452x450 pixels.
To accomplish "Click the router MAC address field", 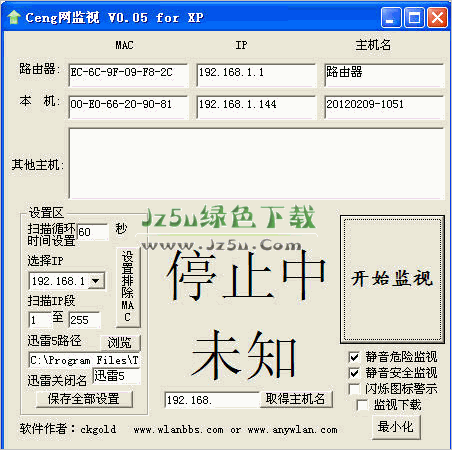I will [x=128, y=75].
